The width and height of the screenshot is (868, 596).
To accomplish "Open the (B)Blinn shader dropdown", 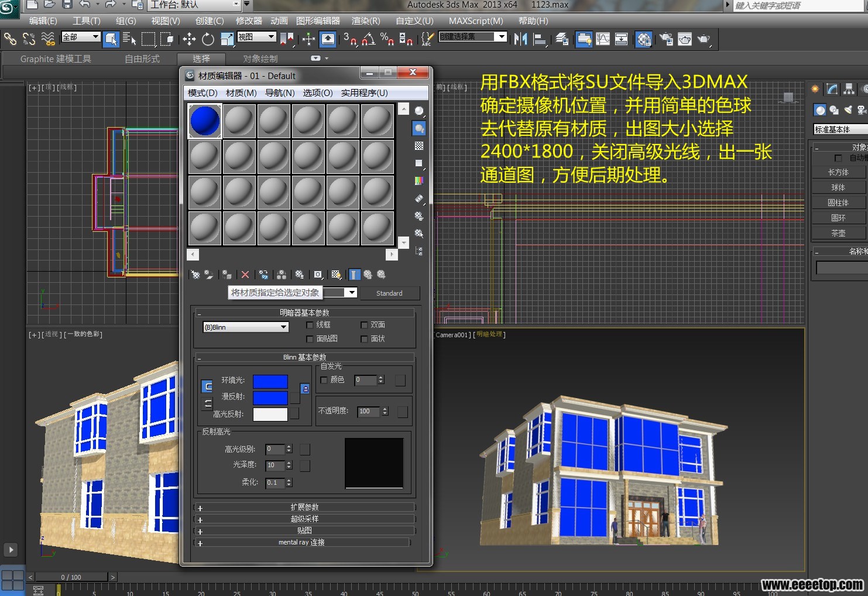I will coord(246,327).
